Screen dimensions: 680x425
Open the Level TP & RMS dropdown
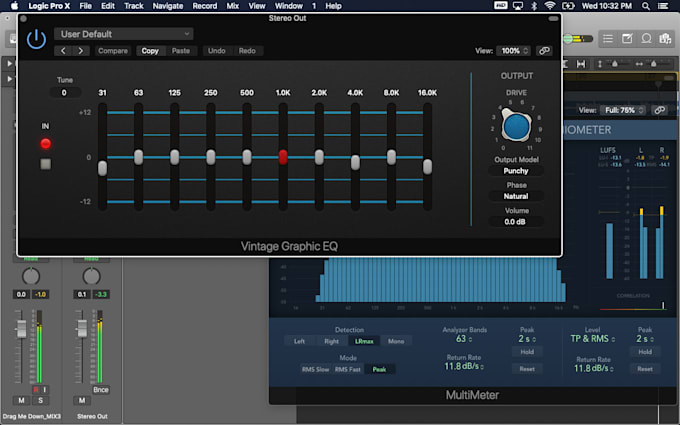point(592,339)
